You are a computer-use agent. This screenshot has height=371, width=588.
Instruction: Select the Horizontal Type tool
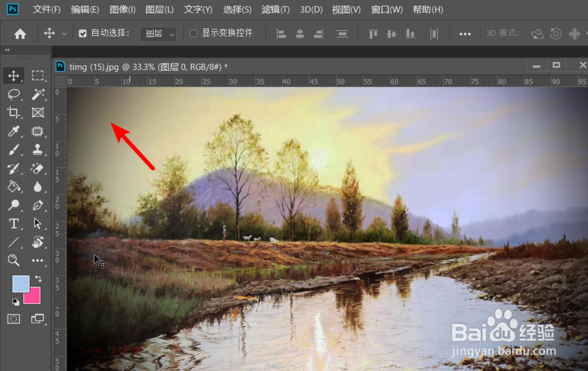pos(14,223)
